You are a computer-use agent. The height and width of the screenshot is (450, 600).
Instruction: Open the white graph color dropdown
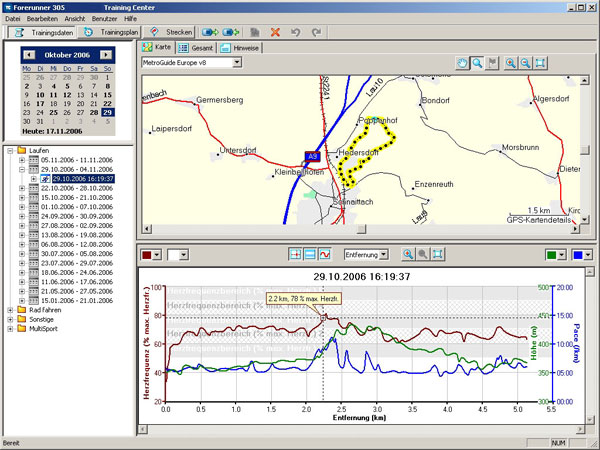click(x=184, y=255)
